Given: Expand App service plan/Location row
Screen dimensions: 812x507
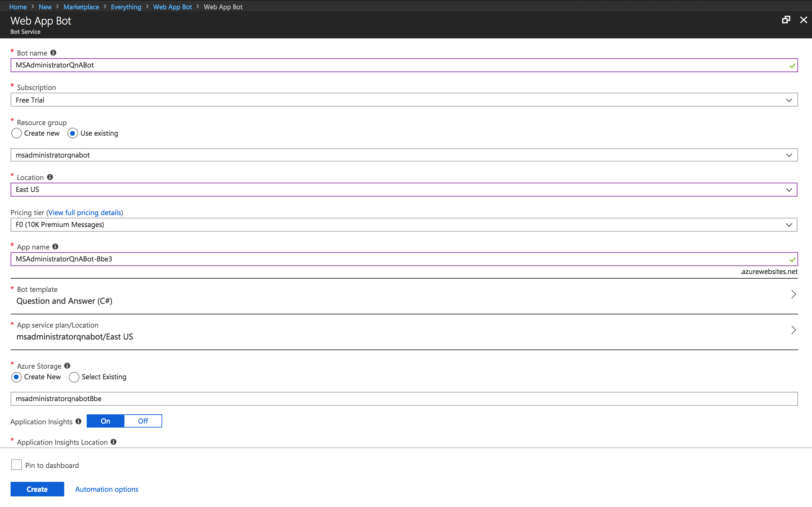Looking at the screenshot, I should pos(404,331).
